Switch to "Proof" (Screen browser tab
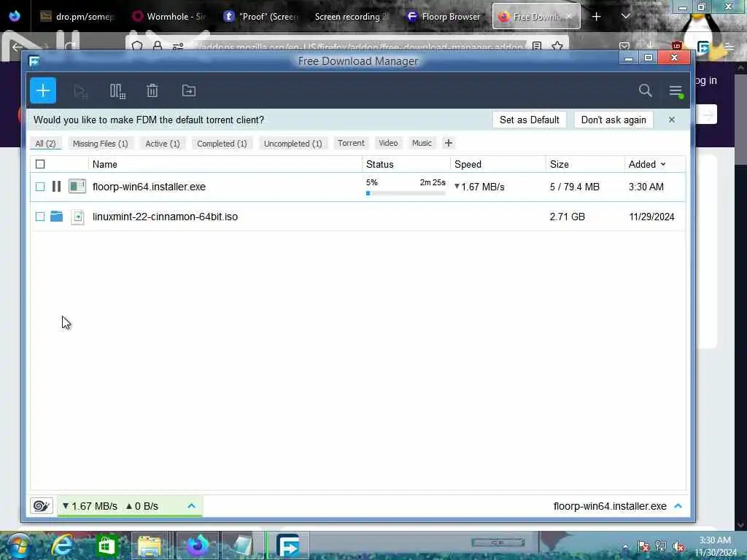747x560 pixels. (x=261, y=17)
